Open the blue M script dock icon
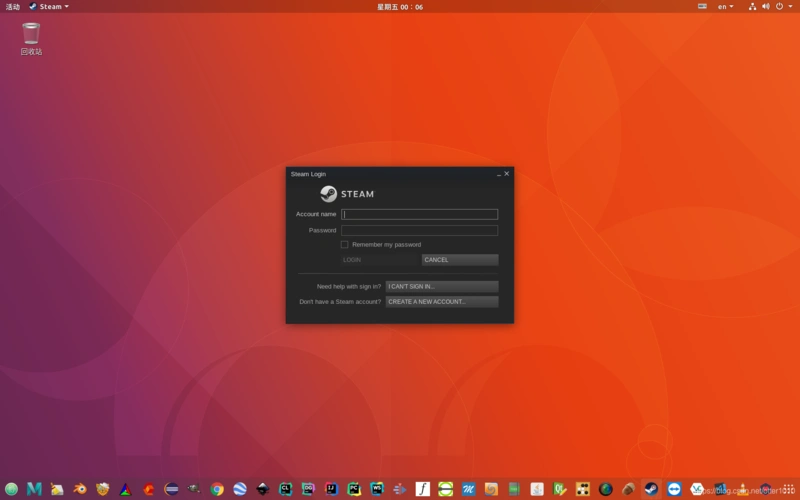Image resolution: width=800 pixels, height=500 pixels. point(468,489)
